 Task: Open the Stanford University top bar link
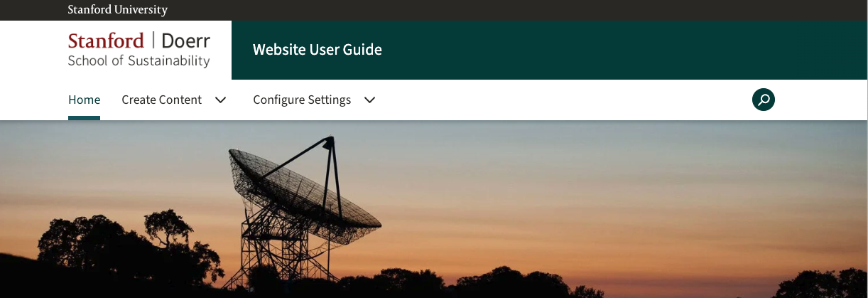click(x=117, y=10)
